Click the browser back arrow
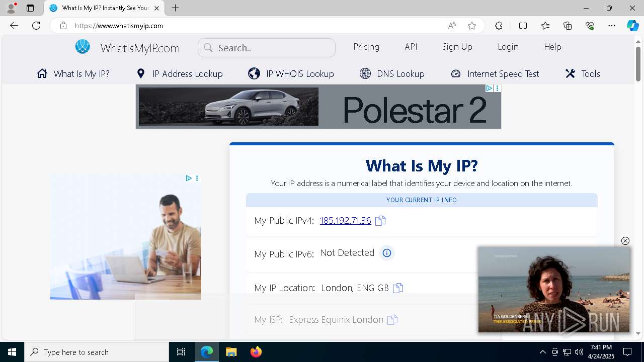The image size is (644, 362). [14, 26]
